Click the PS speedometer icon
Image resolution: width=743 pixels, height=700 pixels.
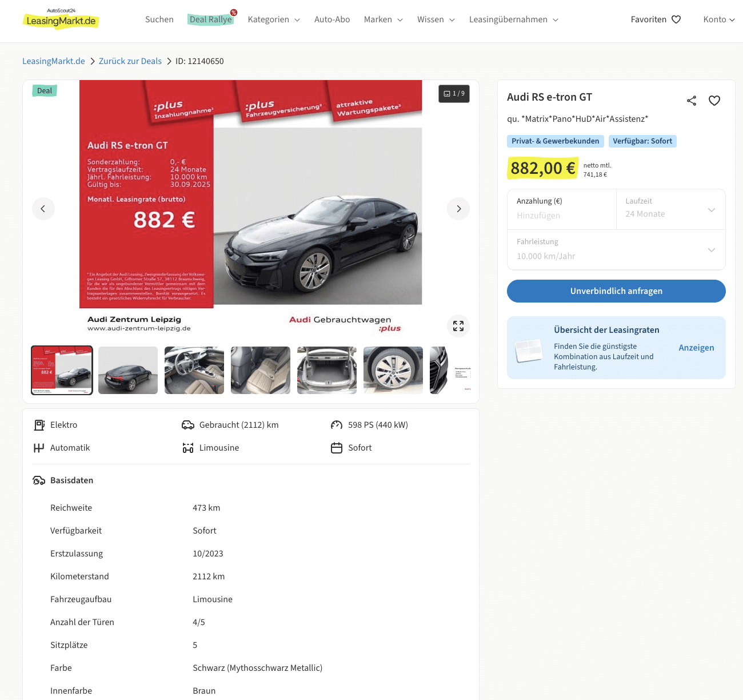click(337, 425)
